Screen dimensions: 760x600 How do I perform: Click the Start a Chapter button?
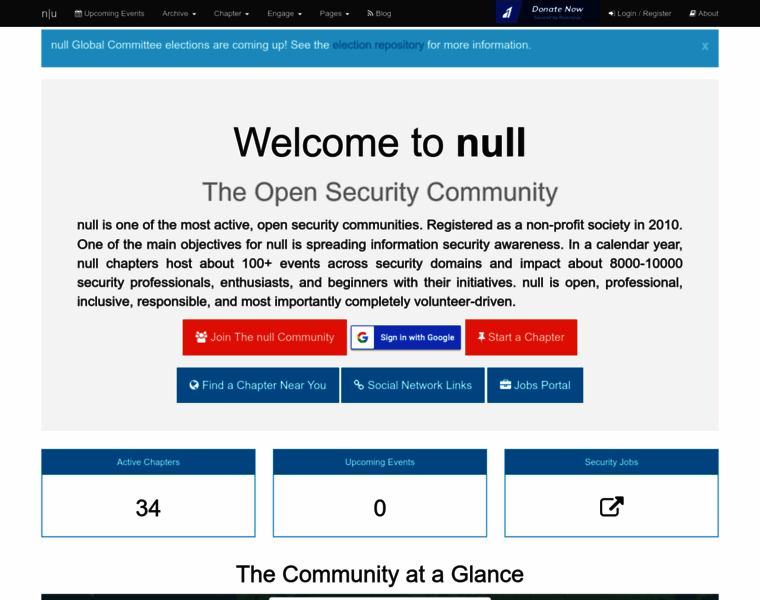pyautogui.click(x=521, y=337)
